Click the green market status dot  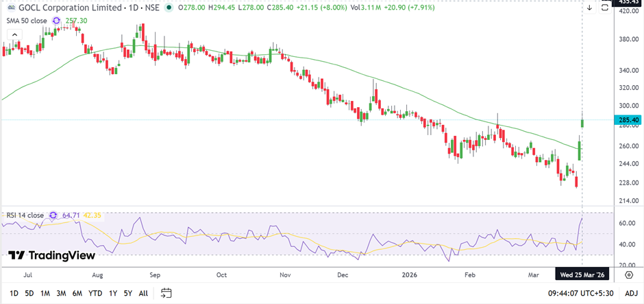click(169, 8)
